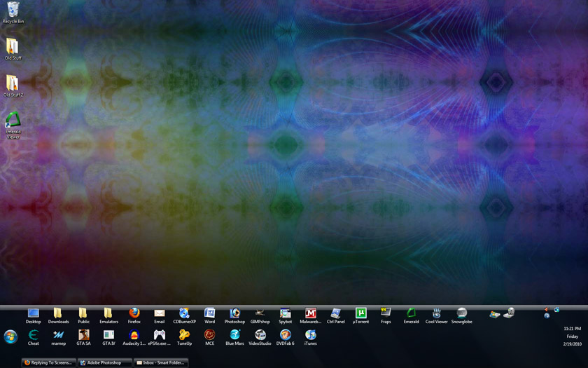
Task: Switch to Replying To Screens... Firefox window
Action: point(49,363)
